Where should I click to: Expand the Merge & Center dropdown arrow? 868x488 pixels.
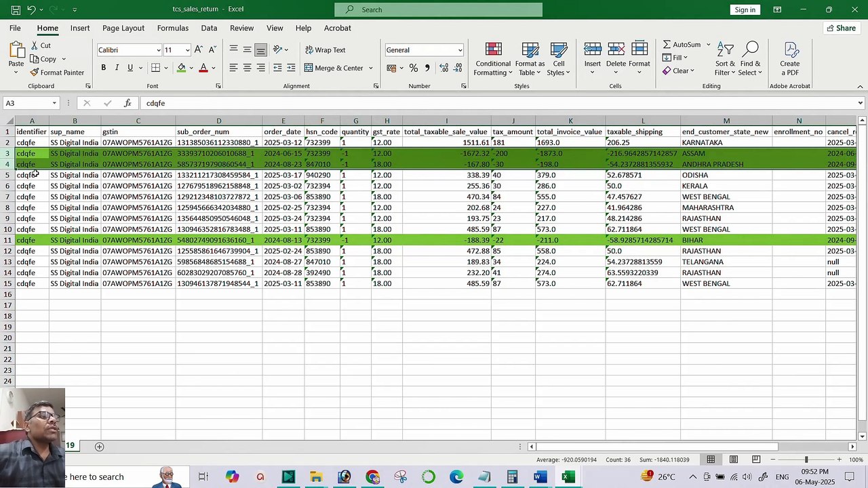[370, 68]
